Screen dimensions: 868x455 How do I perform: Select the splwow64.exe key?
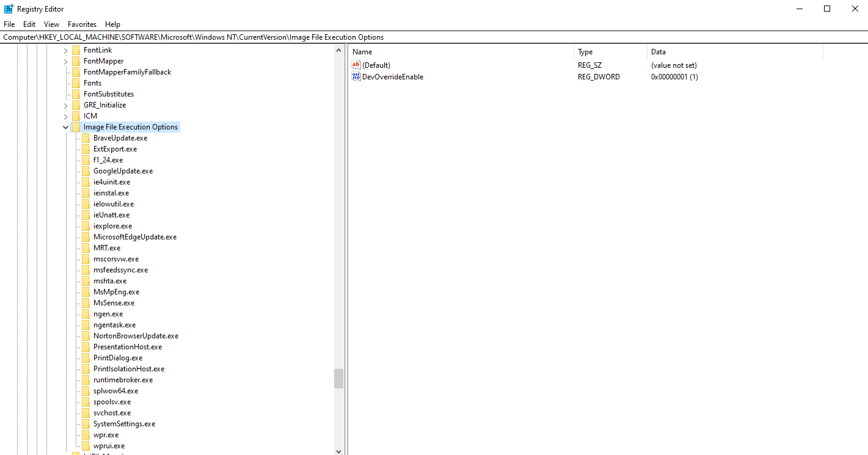[x=115, y=391]
